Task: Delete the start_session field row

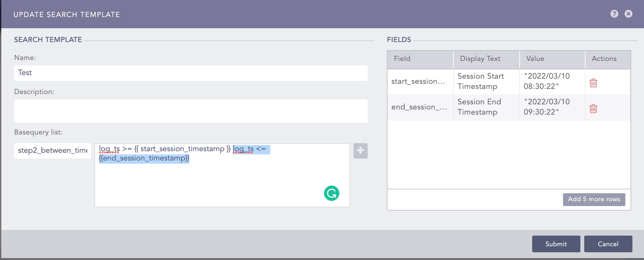Action: 593,83
